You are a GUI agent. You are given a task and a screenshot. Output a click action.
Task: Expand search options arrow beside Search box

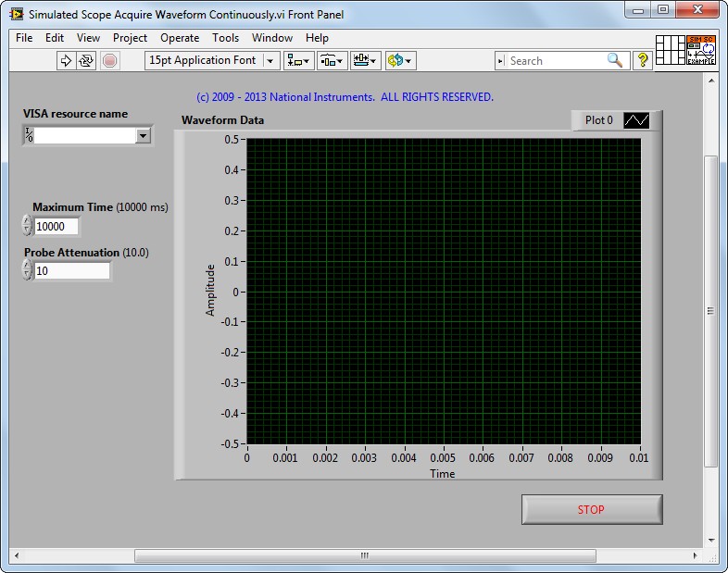[500, 61]
